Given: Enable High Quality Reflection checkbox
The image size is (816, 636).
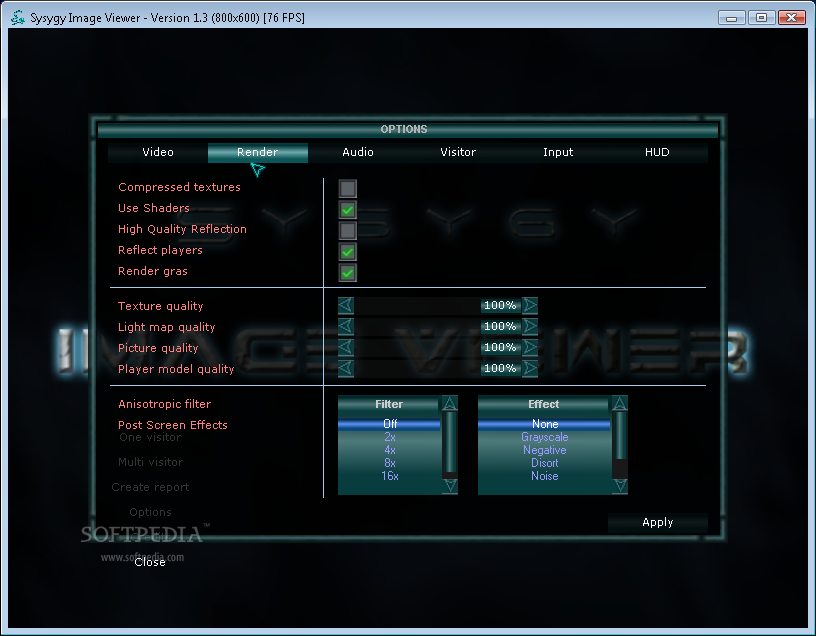Looking at the screenshot, I should pos(348,231).
